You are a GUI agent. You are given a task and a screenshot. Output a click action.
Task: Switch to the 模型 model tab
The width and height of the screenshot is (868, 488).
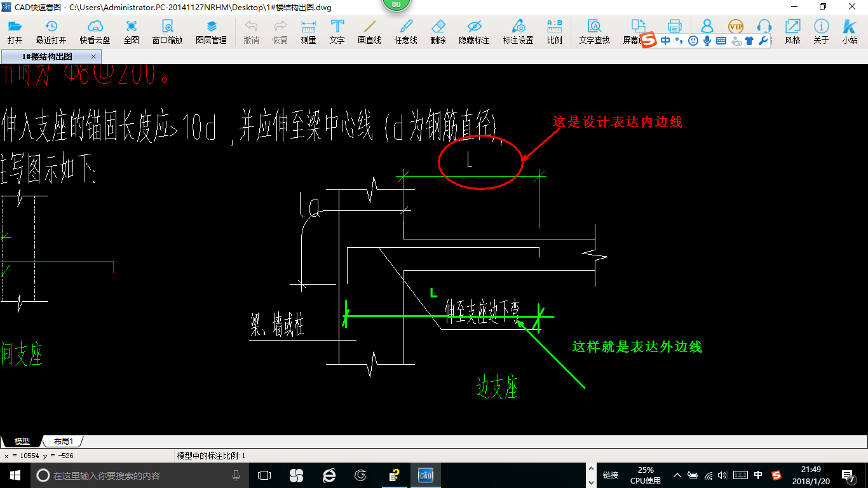click(22, 441)
